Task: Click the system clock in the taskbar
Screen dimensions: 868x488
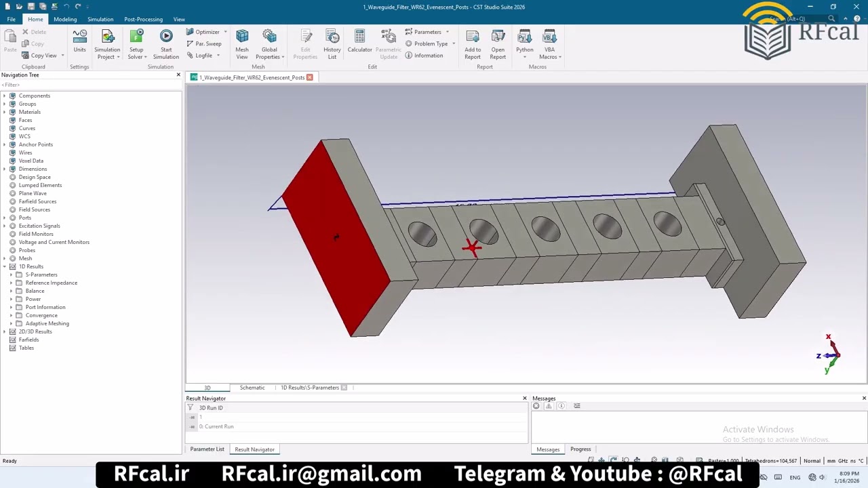Action: click(x=848, y=477)
